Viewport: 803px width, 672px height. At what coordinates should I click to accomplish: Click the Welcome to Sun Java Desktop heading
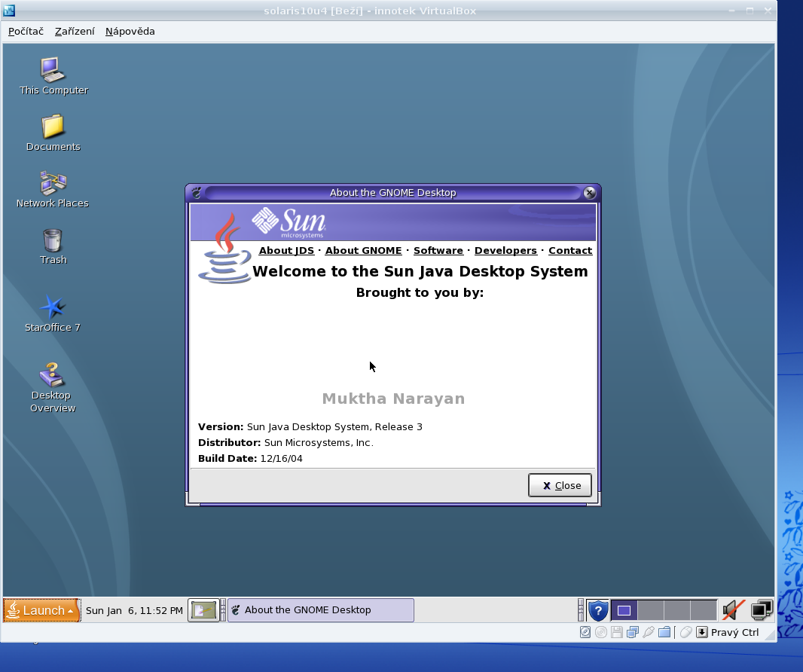tap(420, 271)
